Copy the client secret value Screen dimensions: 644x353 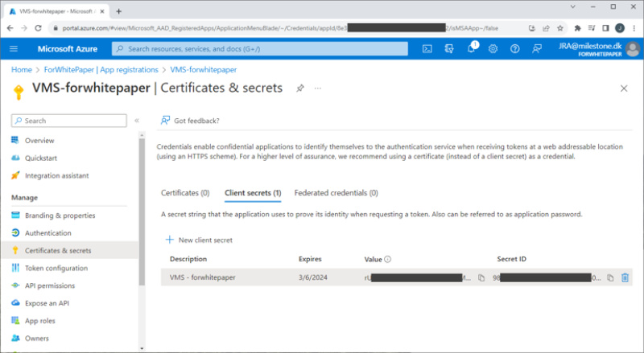click(481, 277)
